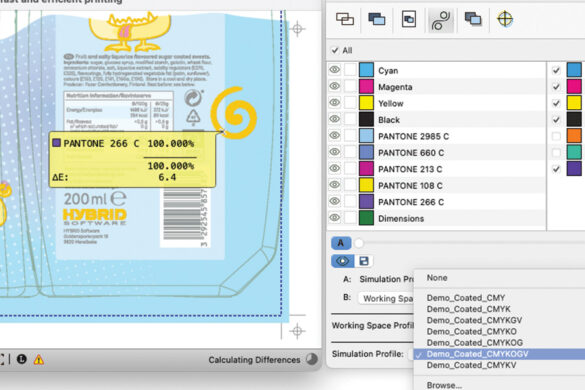Pick None in the profile dropdown

coord(437,278)
